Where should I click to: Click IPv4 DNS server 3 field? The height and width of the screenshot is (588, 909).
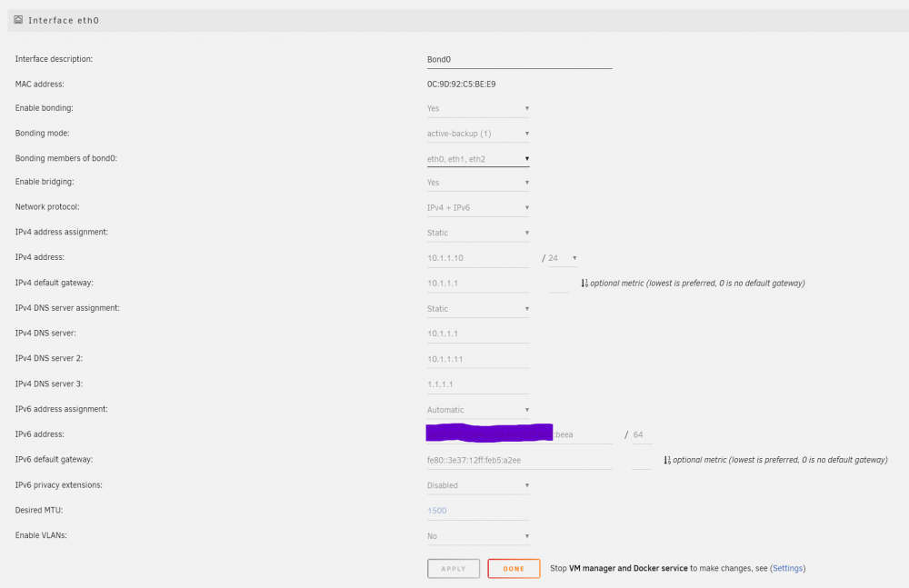coord(478,384)
